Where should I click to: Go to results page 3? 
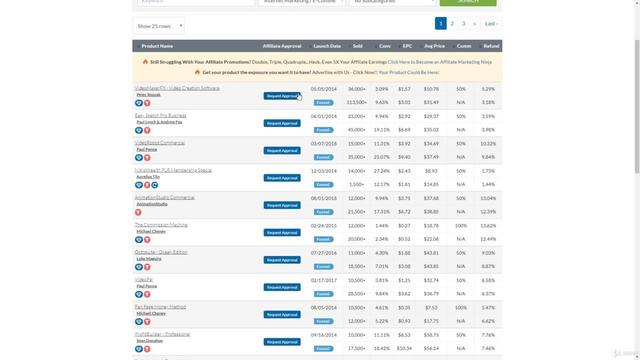pyautogui.click(x=463, y=24)
